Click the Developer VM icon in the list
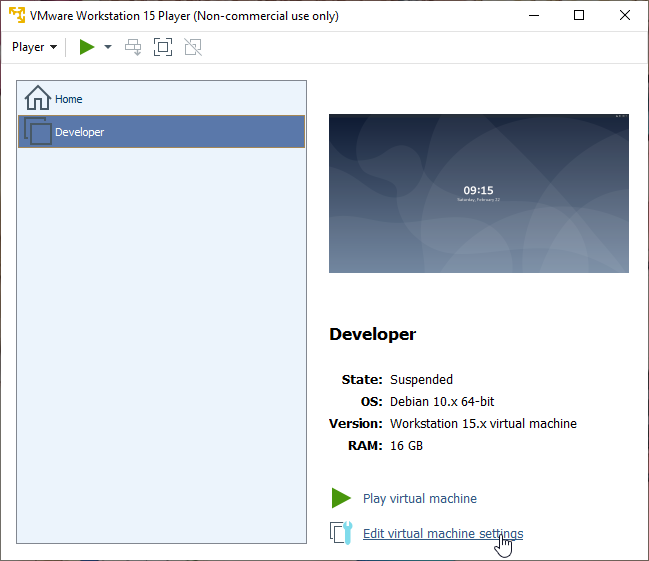Screen dimensions: 649x561 (x=38, y=131)
